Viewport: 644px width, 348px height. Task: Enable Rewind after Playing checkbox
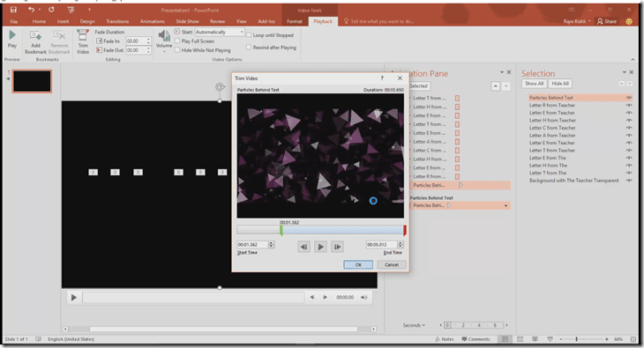[x=249, y=48]
